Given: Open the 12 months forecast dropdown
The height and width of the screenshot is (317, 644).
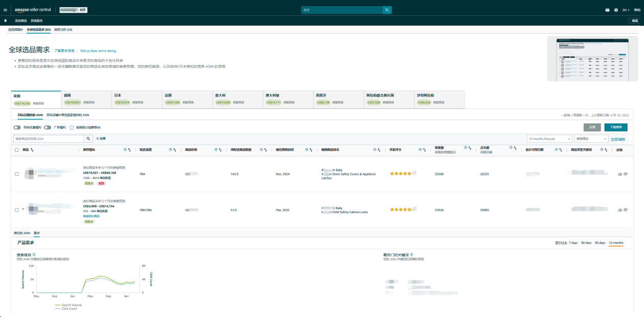Looking at the screenshot, I should (549, 139).
